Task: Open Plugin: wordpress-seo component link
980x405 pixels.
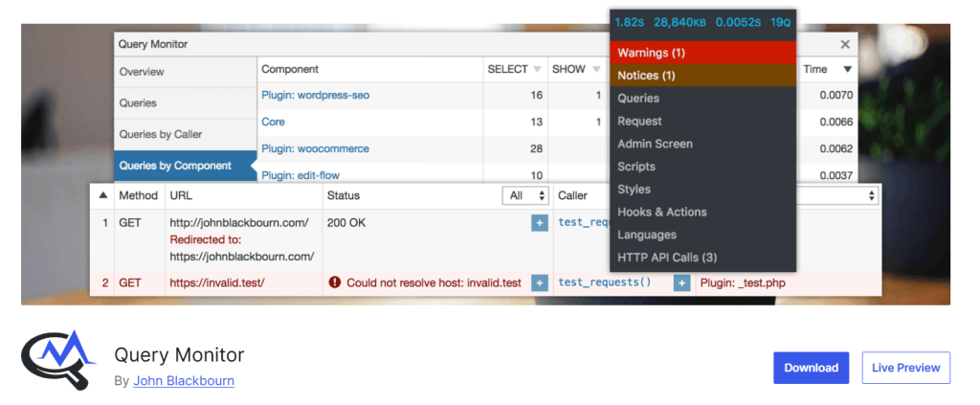Action: (x=316, y=96)
